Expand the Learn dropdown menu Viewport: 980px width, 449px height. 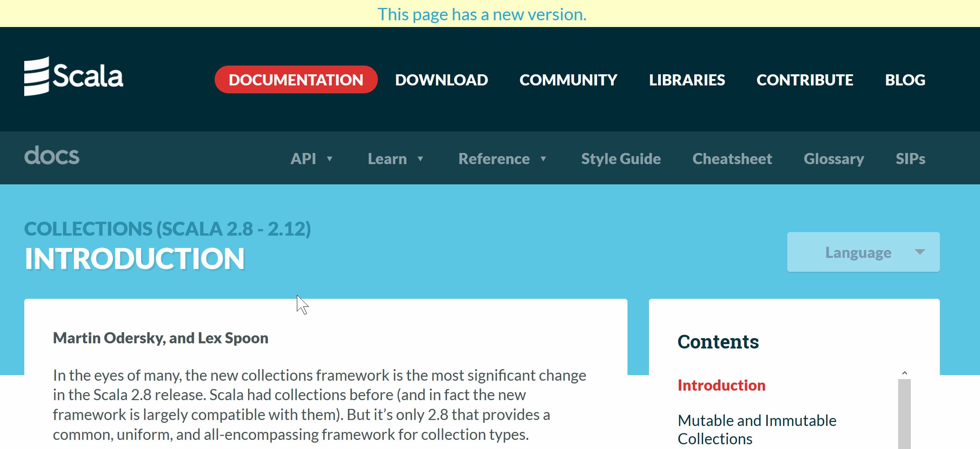(395, 159)
